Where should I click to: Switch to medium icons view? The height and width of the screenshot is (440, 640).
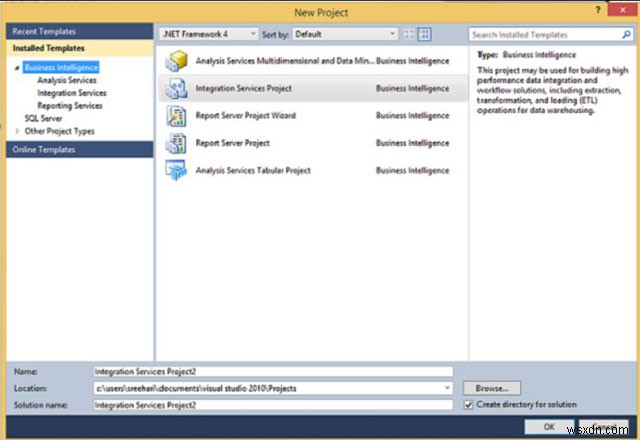click(424, 34)
